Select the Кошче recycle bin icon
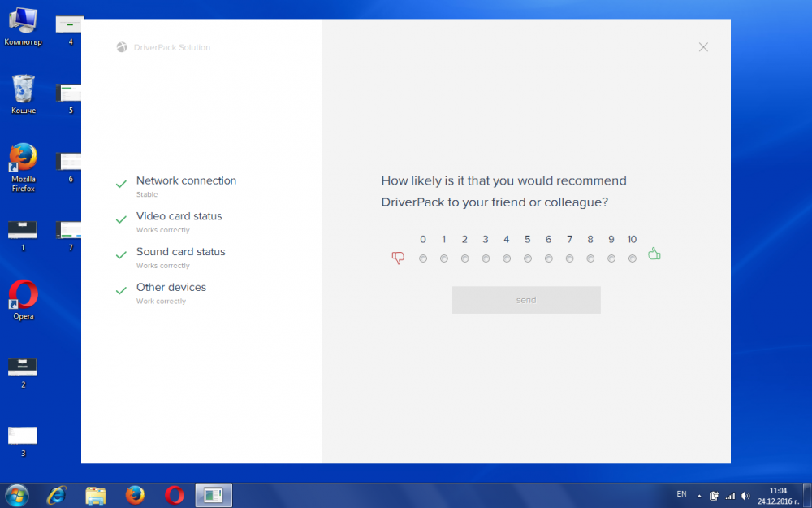 pyautogui.click(x=24, y=94)
